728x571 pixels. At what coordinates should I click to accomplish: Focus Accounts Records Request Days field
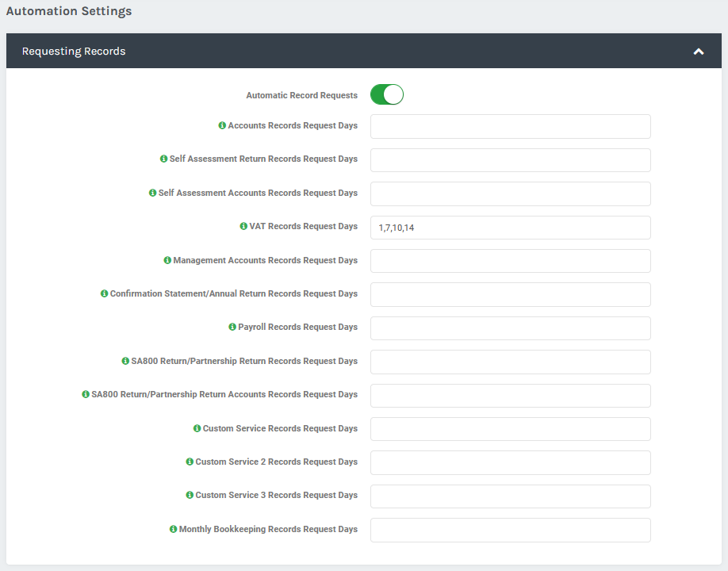(x=510, y=126)
